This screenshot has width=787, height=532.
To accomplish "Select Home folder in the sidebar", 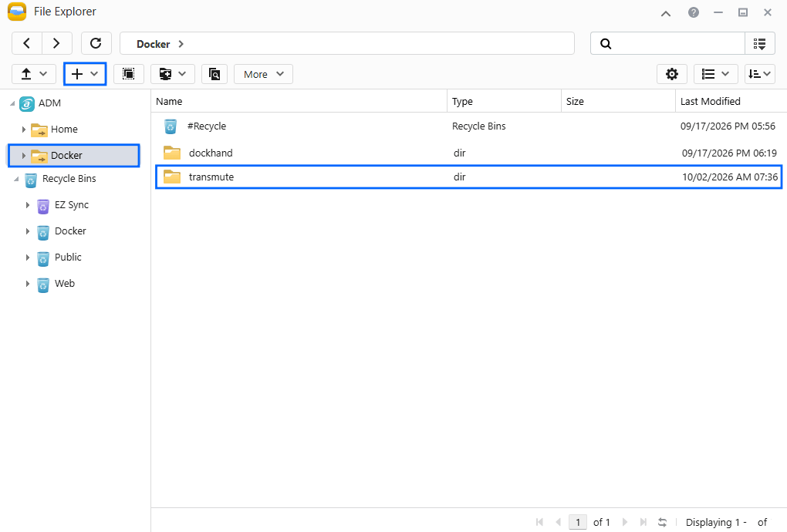I will 64,130.
